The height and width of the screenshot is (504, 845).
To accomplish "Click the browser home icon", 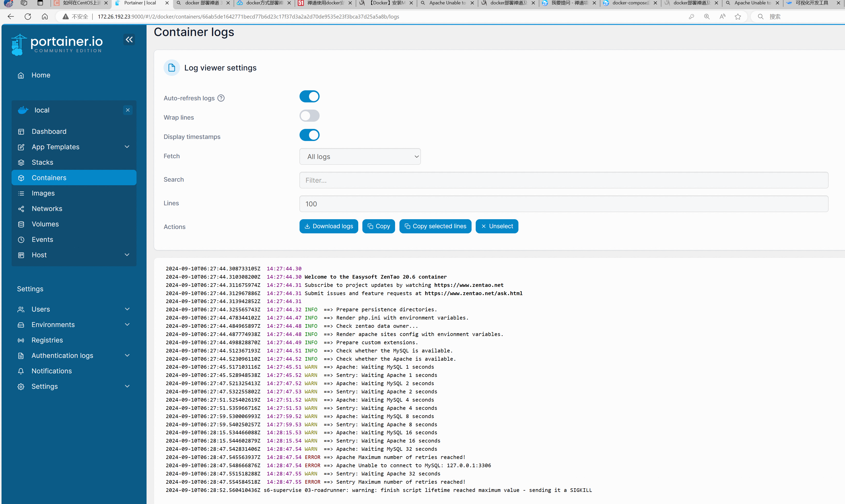I will (x=45, y=17).
